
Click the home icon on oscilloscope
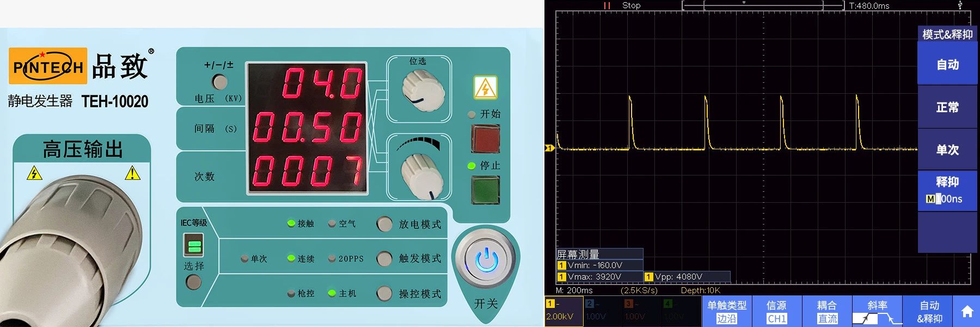click(x=967, y=311)
